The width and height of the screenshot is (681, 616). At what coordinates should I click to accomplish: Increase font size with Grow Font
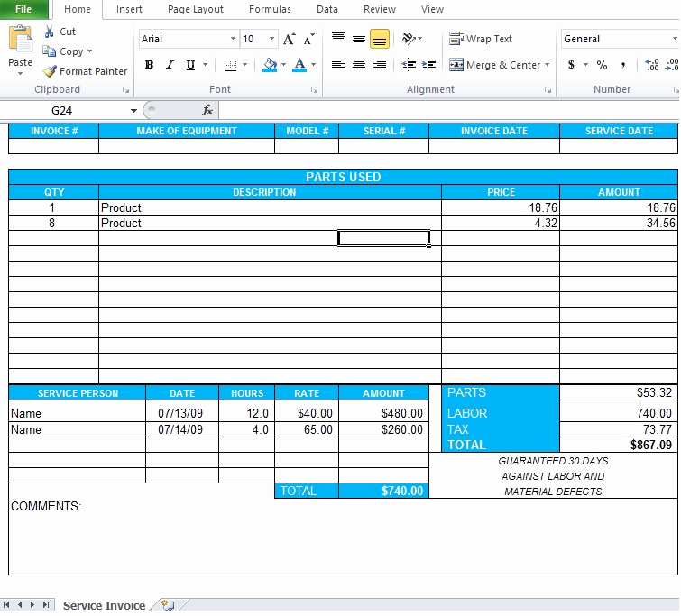(x=289, y=39)
